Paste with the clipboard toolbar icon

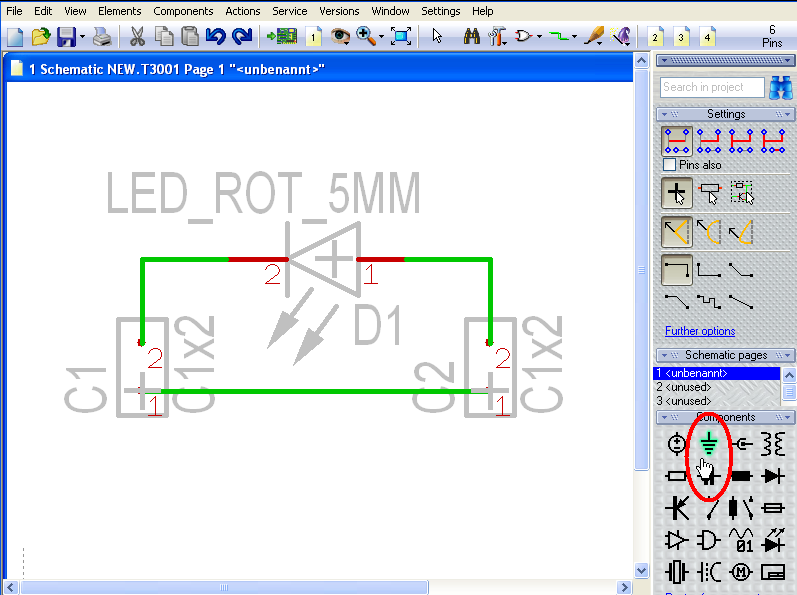click(190, 37)
